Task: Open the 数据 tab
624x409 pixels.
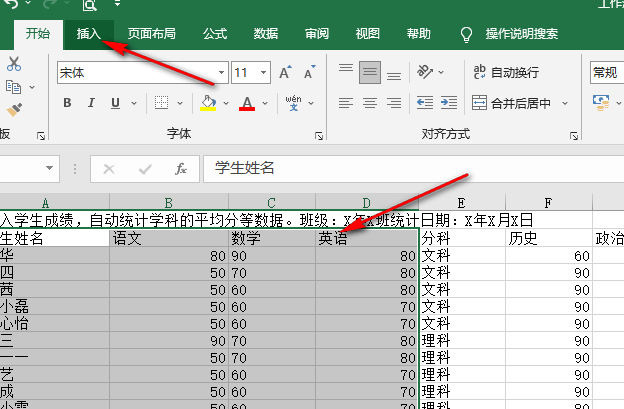Action: coord(266,33)
